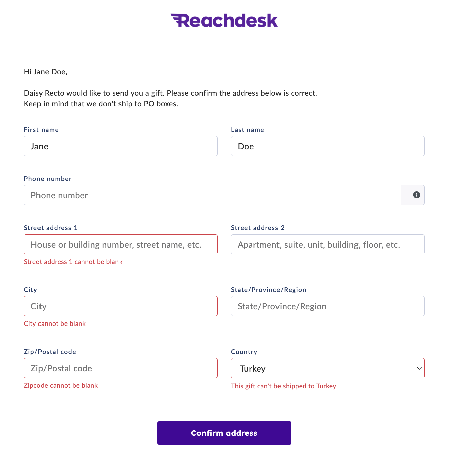The height and width of the screenshot is (463, 476).
Task: Focus the State/Province/Region input
Action: tap(327, 306)
